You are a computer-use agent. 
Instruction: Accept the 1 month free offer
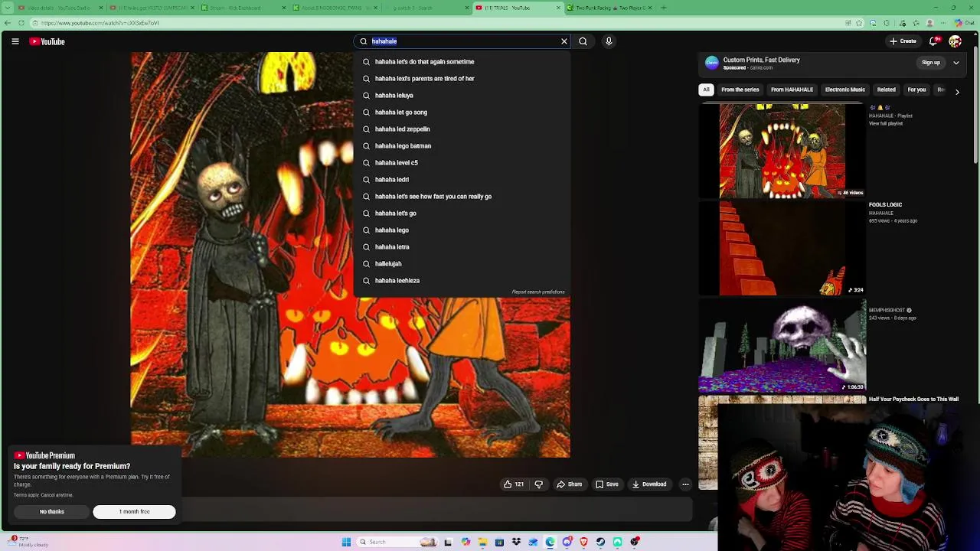tap(134, 512)
